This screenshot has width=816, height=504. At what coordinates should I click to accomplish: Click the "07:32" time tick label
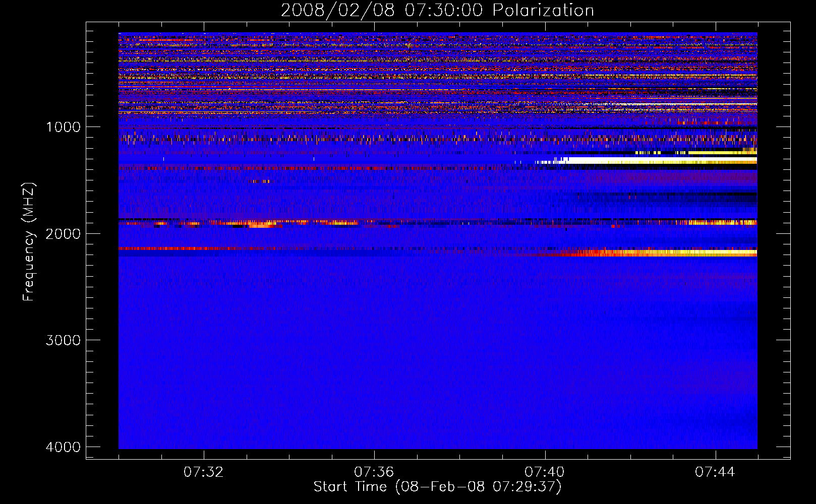coord(203,472)
